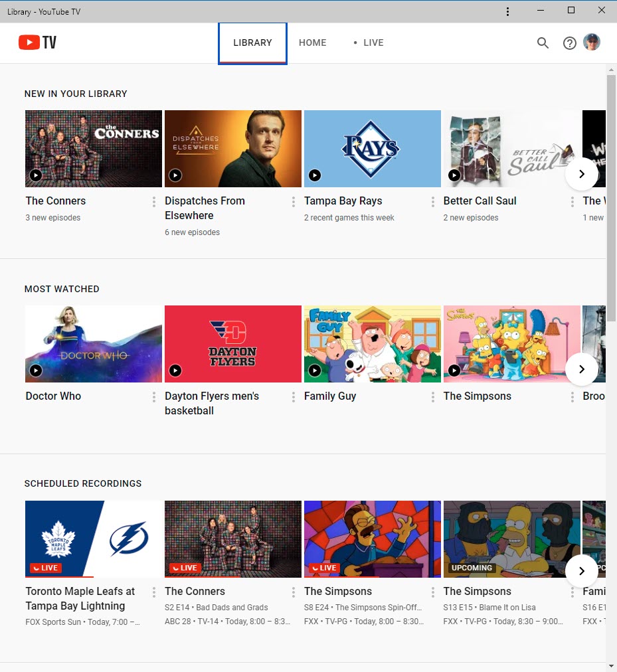The height and width of the screenshot is (672, 617).
Task: Open more options for The Conners in New in Library
Action: pyautogui.click(x=154, y=202)
